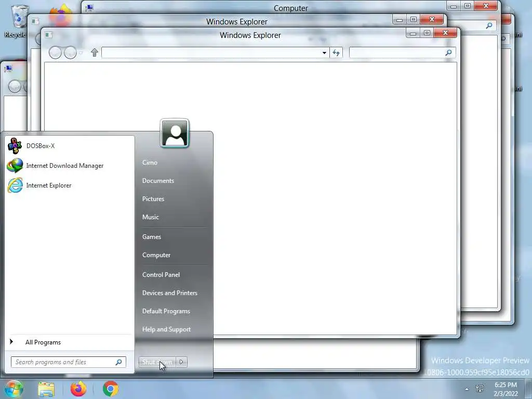Open Pictures from the Start menu
This screenshot has height=399, width=532.
tap(153, 199)
